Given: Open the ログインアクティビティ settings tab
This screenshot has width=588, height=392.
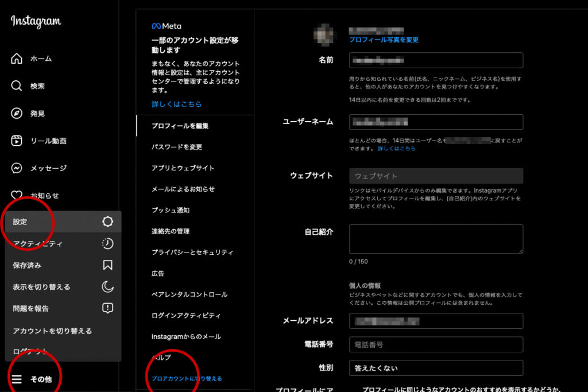Looking at the screenshot, I should point(195,316).
